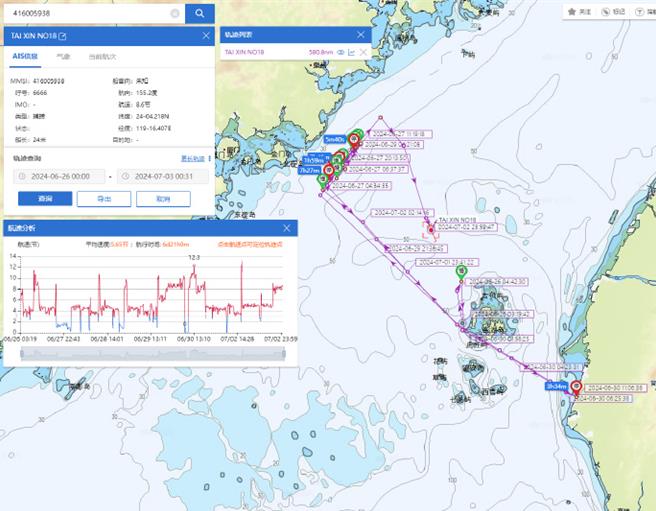Click the 导出 export button
The height and width of the screenshot is (511, 656).
click(104, 198)
